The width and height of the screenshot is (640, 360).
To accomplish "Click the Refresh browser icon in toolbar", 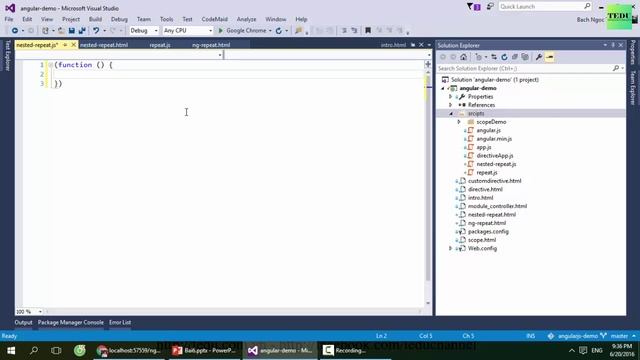I will [x=279, y=31].
